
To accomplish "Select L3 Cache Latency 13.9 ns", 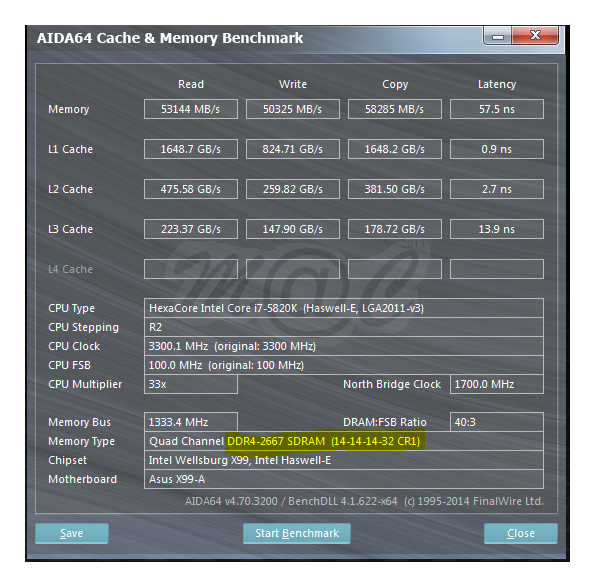I will pos(497,229).
